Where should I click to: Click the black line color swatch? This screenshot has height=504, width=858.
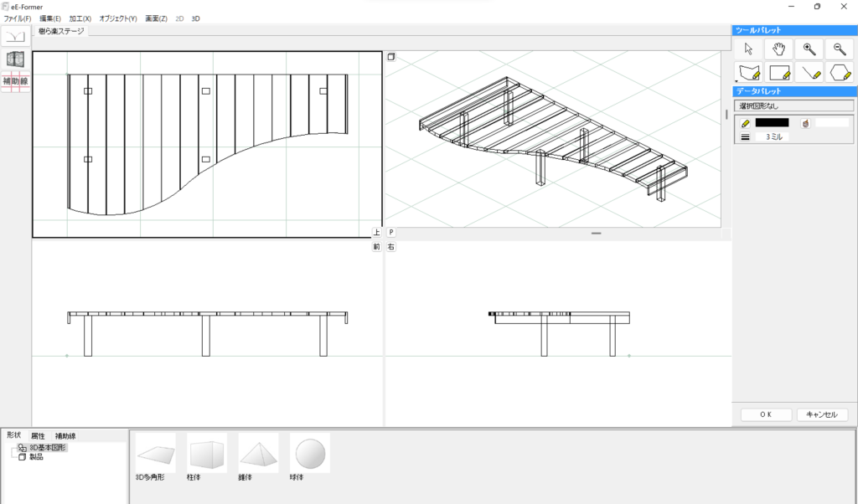point(772,122)
